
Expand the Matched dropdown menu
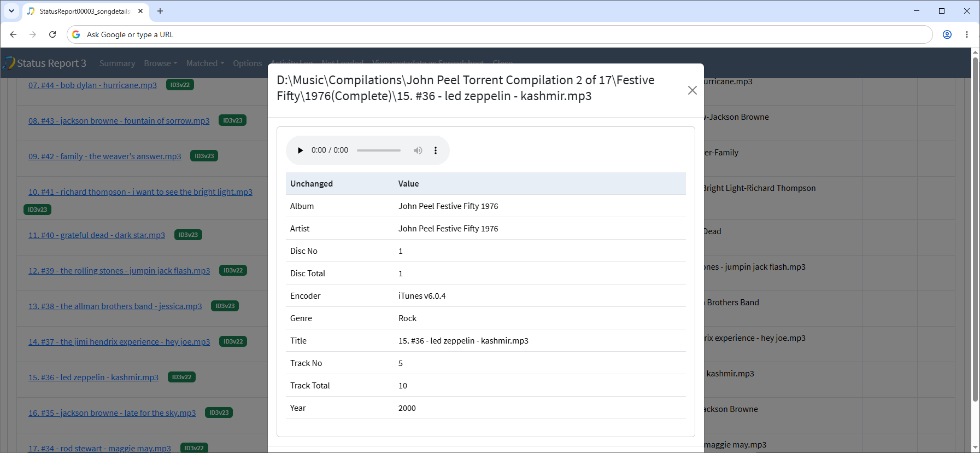click(206, 63)
